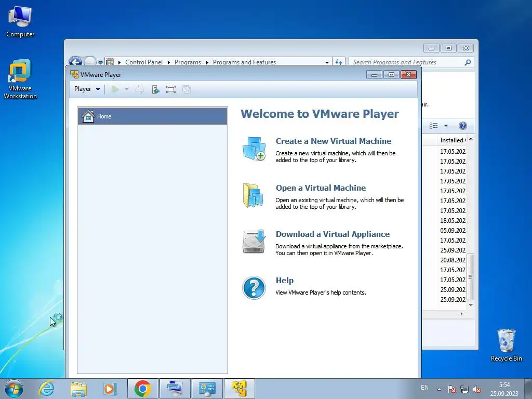Image resolution: width=532 pixels, height=399 pixels.
Task: Click the on-screen keyboard taskbar item
Action: pyautogui.click(x=175, y=389)
